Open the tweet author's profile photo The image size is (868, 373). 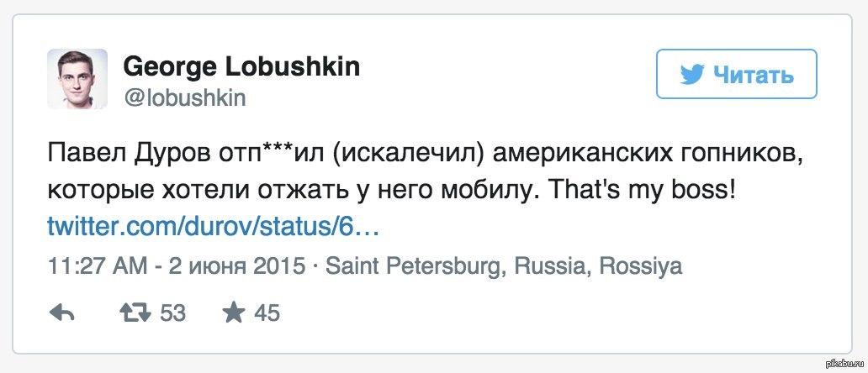tap(77, 79)
